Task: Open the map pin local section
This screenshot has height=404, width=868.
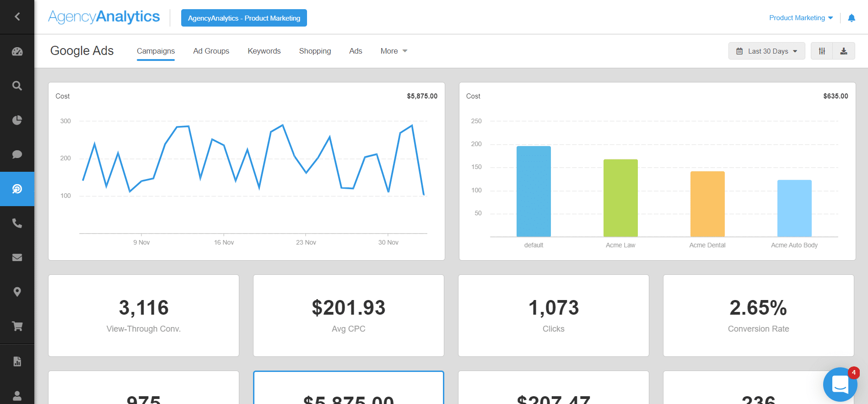Action: pyautogui.click(x=17, y=292)
